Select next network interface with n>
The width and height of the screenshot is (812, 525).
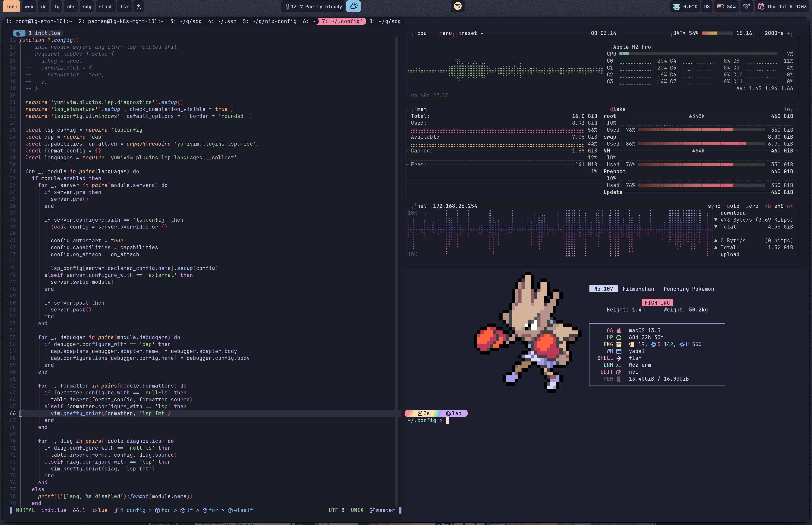790,206
